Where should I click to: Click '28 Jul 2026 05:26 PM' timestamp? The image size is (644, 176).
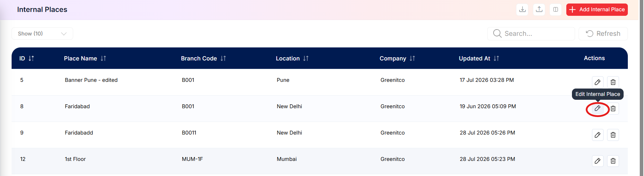tap(487, 133)
